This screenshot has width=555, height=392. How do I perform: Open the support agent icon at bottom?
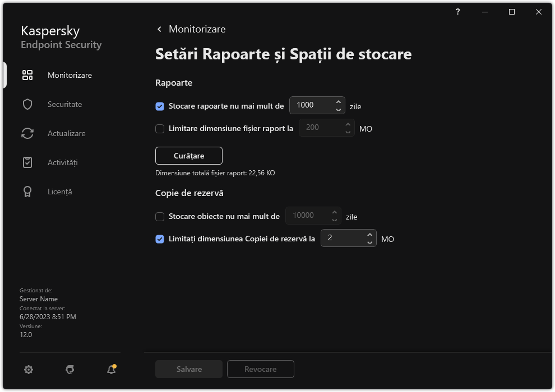[x=70, y=370]
